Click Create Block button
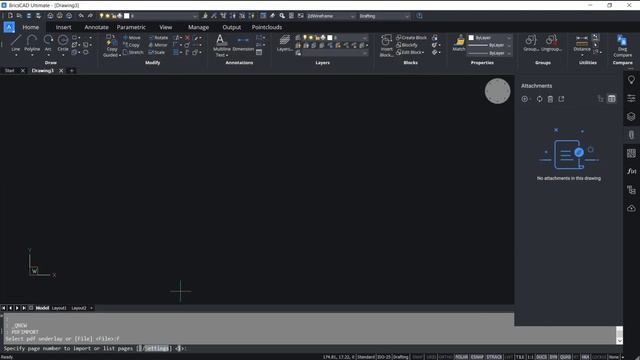Image resolution: width=640 pixels, height=360 pixels. (x=411, y=38)
